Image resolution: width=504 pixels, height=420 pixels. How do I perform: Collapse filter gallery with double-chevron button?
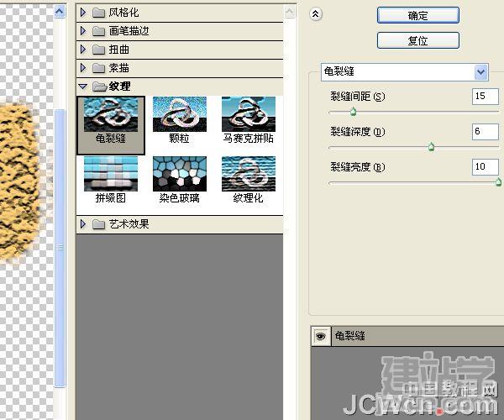tap(316, 14)
